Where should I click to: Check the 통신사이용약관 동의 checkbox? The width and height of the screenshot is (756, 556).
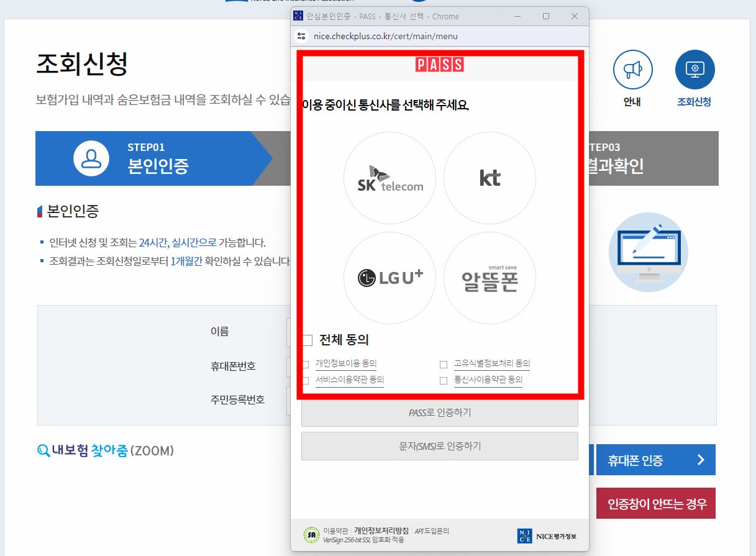coord(444,380)
